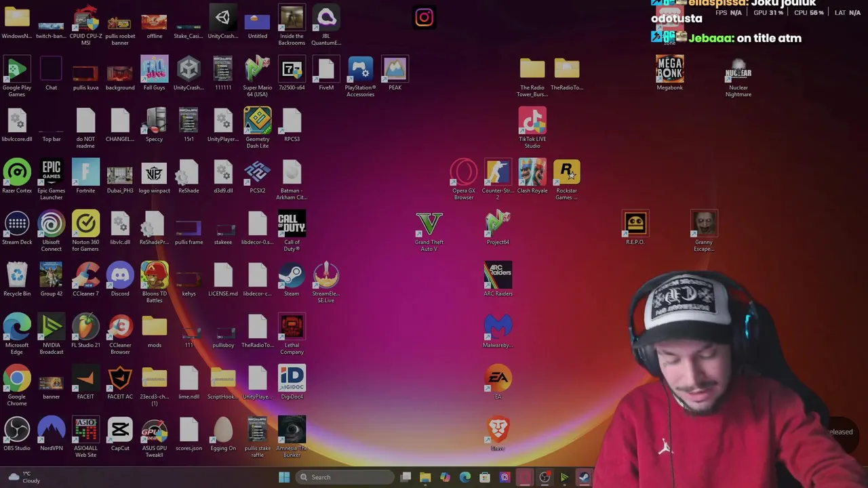Open PlayStation Accessories shortcut

[360, 77]
